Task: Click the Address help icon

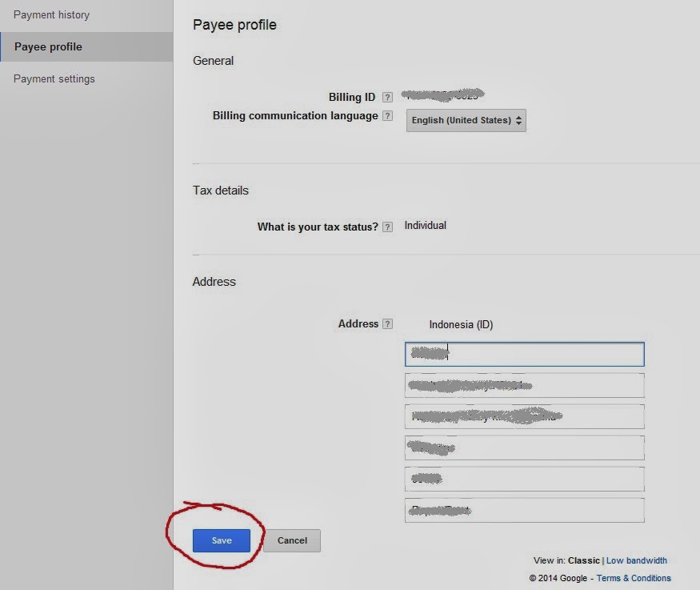Action: click(x=387, y=323)
